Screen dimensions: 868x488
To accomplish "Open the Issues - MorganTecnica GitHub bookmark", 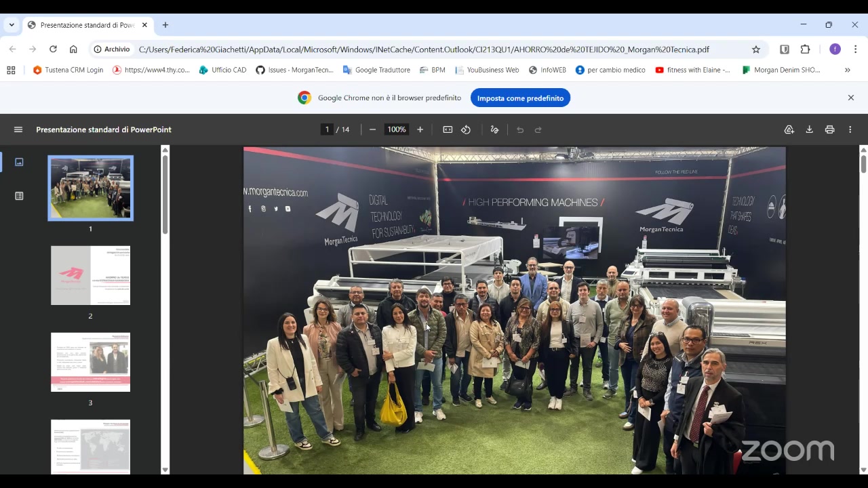I will click(x=294, y=70).
